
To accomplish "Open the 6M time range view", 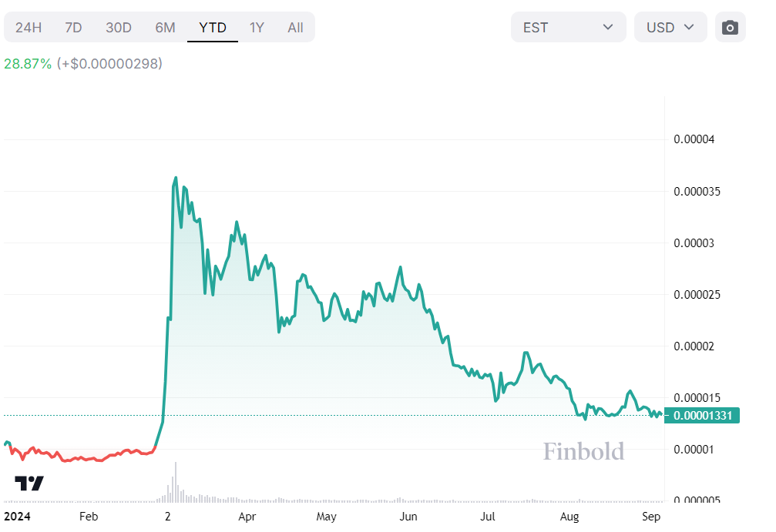I will tap(165, 27).
